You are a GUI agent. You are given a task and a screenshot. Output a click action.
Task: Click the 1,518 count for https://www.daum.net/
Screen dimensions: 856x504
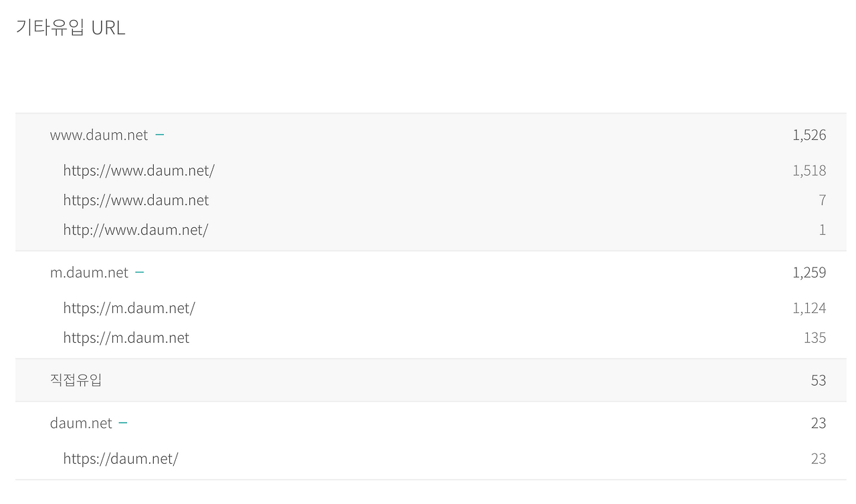(809, 170)
